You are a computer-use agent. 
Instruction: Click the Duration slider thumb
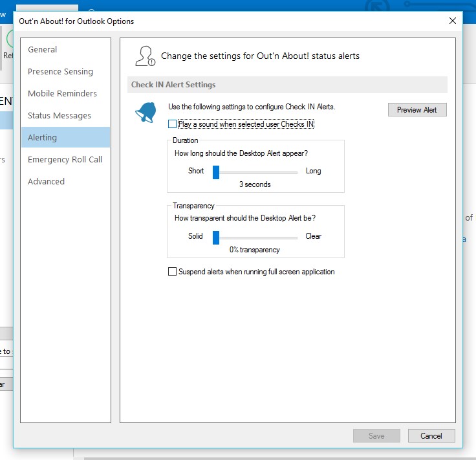(216, 172)
